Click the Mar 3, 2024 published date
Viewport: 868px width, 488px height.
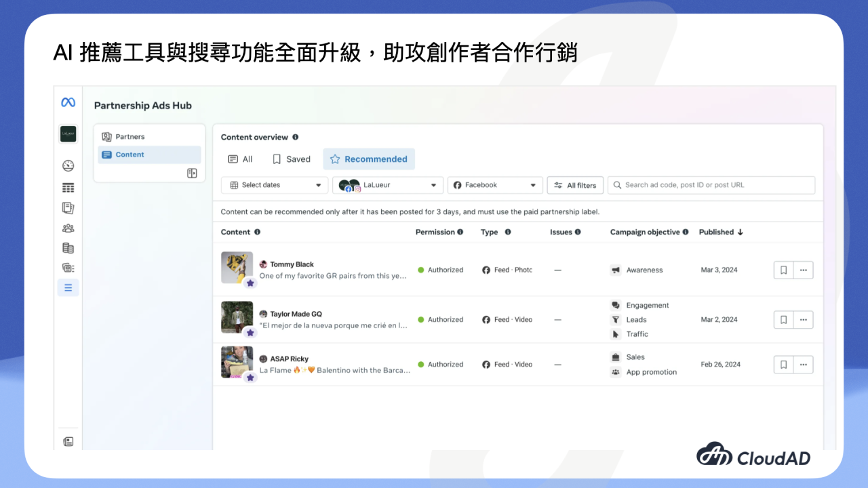(x=719, y=270)
